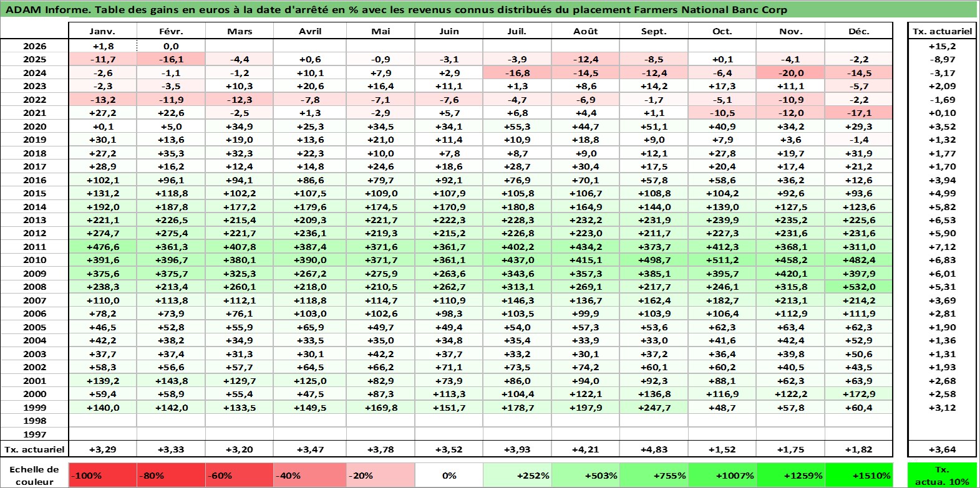Select the Juin column header

coord(449,31)
